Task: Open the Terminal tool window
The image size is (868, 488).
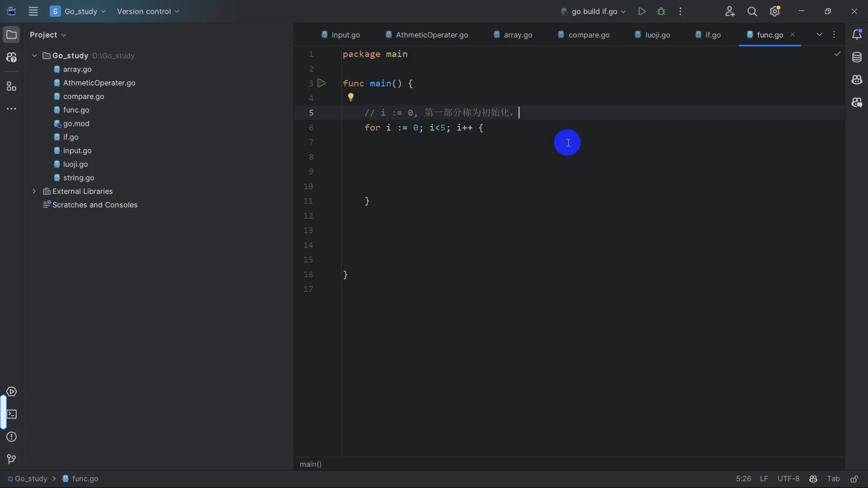Action: coord(12,414)
